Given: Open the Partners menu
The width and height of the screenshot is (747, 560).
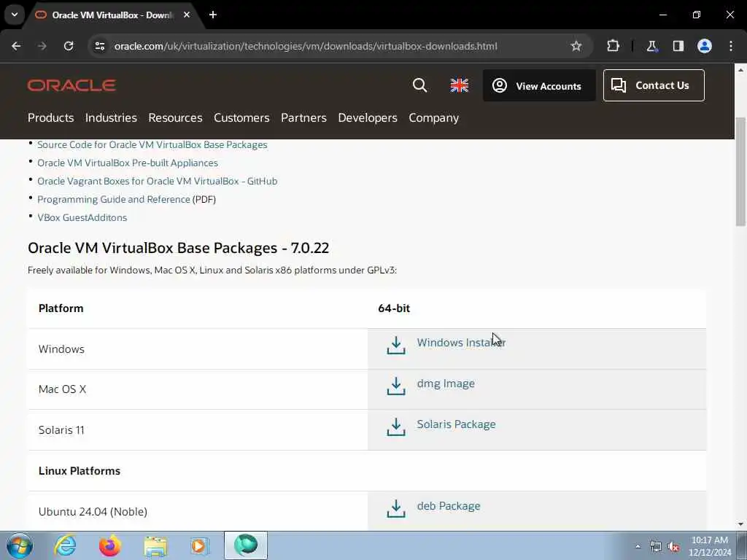Looking at the screenshot, I should 303,117.
